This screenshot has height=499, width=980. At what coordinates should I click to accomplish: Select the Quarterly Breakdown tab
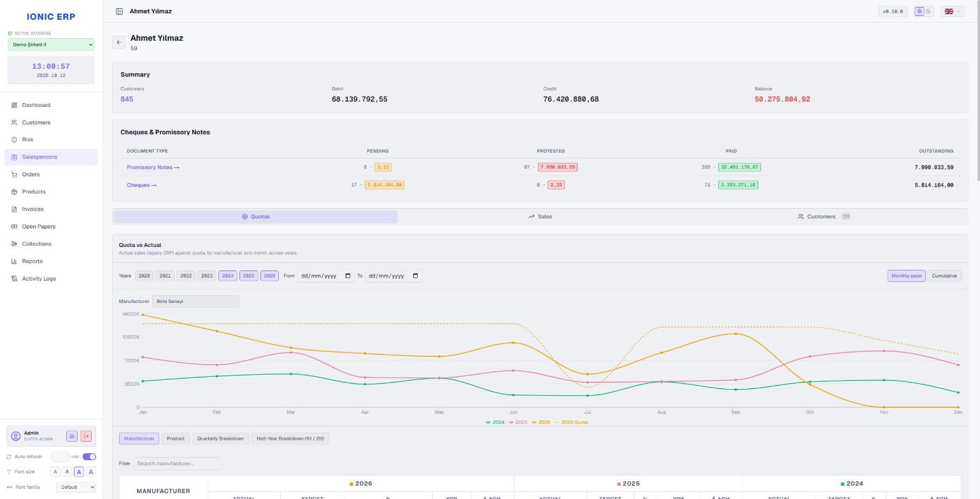tap(220, 439)
